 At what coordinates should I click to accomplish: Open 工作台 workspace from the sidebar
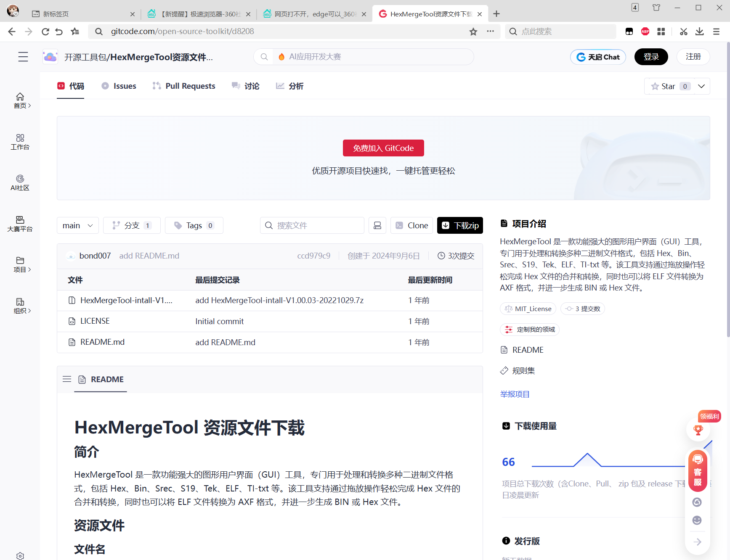[x=20, y=142]
